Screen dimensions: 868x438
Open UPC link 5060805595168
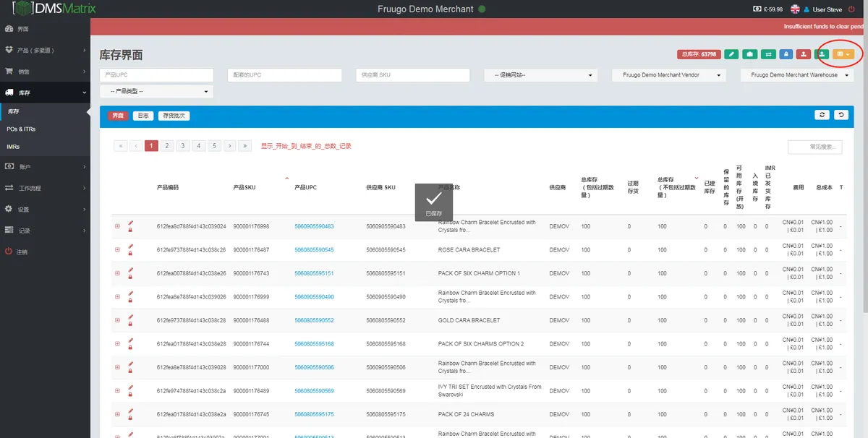click(314, 344)
